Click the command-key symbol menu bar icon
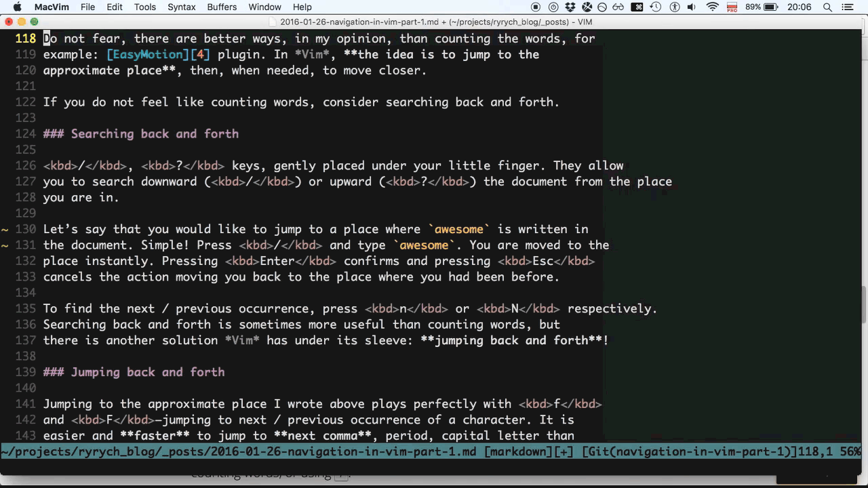This screenshot has height=488, width=868. point(637,7)
